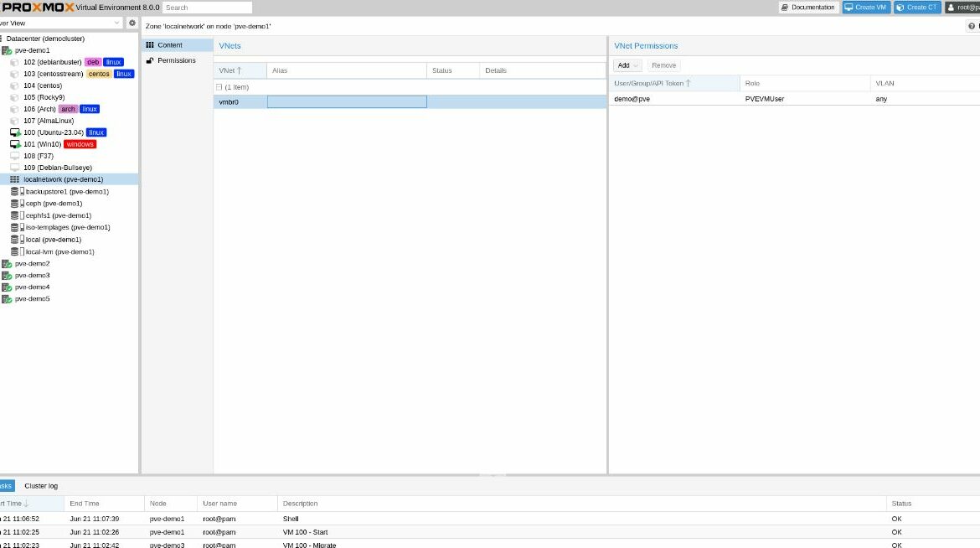Click the VLAN column header

(x=925, y=83)
